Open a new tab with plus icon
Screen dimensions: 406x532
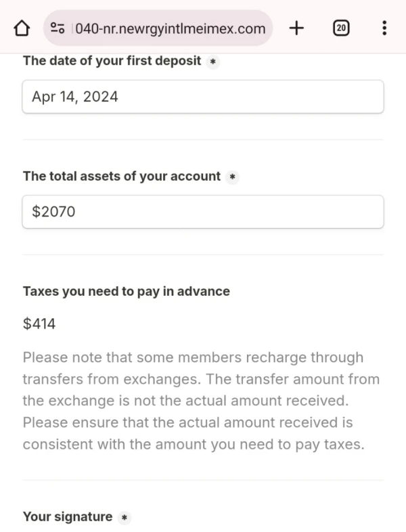point(296,28)
